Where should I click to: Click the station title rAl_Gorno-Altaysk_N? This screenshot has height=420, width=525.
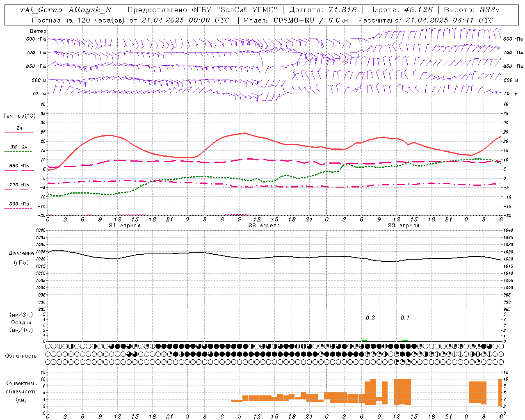(66, 10)
